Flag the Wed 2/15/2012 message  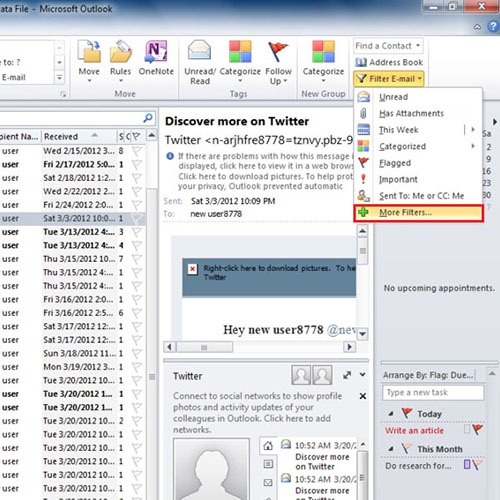136,151
